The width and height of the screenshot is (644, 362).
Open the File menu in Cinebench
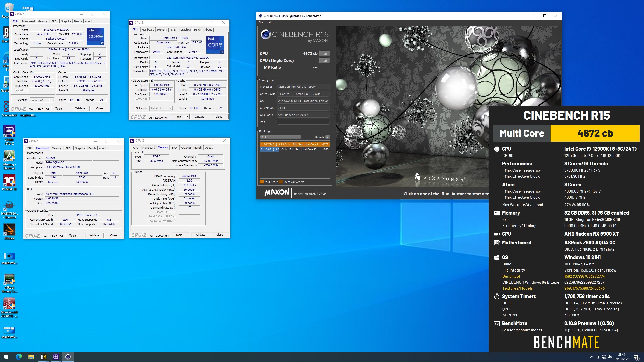(x=261, y=22)
